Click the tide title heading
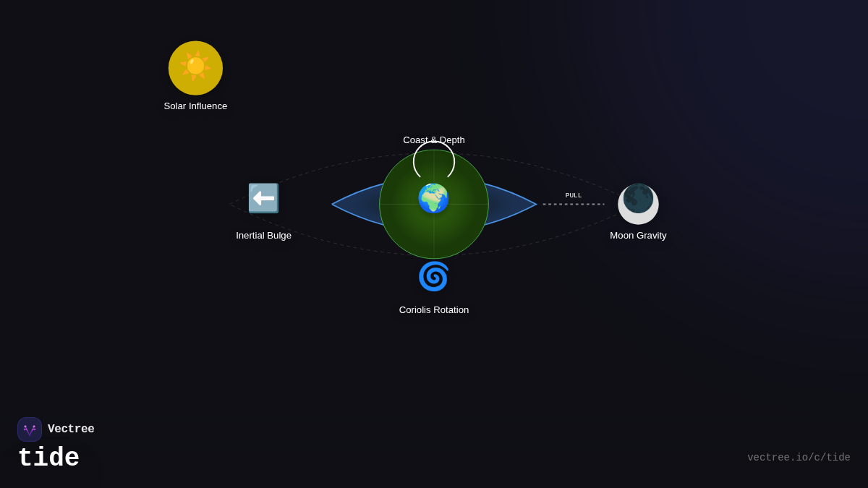Image resolution: width=868 pixels, height=488 pixels. pyautogui.click(x=48, y=458)
